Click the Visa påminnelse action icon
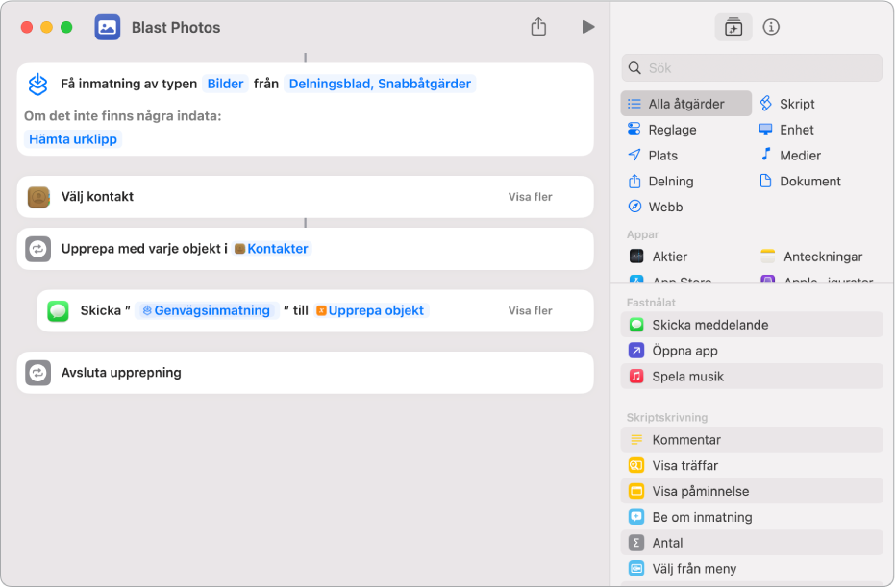 click(635, 491)
